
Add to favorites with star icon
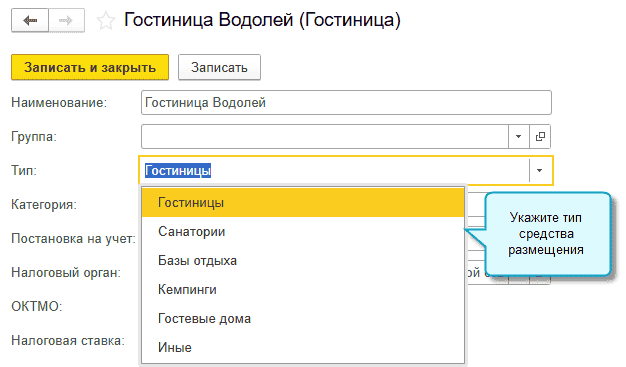pos(106,21)
